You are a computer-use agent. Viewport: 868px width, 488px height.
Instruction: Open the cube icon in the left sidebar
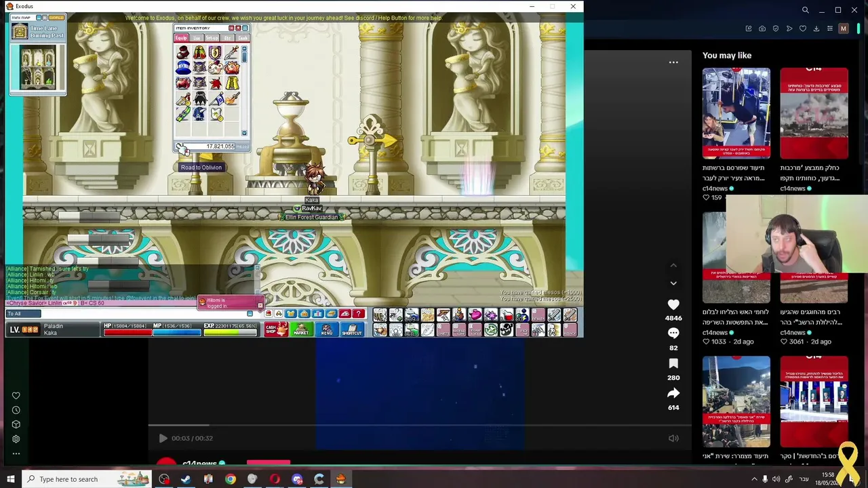pos(16,424)
